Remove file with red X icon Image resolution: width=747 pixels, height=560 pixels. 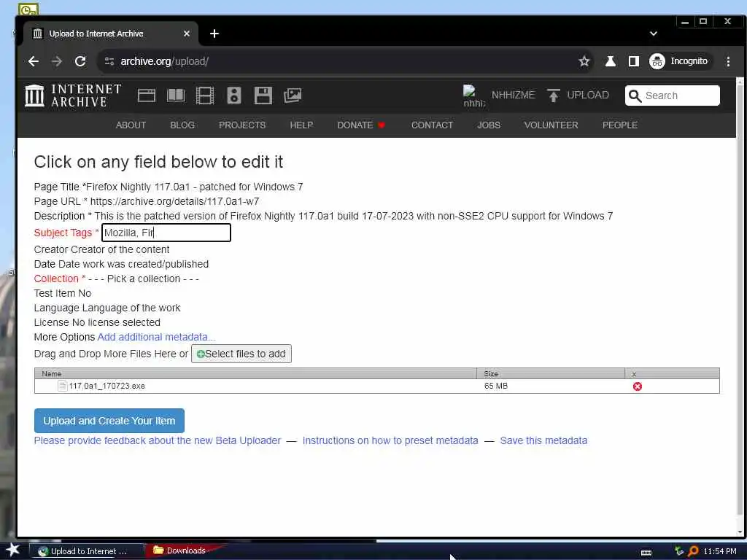click(637, 386)
